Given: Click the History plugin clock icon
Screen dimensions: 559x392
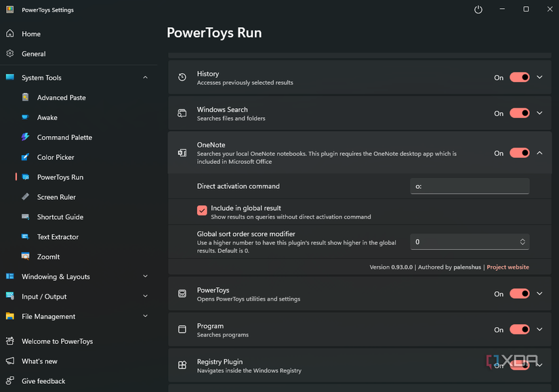Looking at the screenshot, I should (x=182, y=77).
